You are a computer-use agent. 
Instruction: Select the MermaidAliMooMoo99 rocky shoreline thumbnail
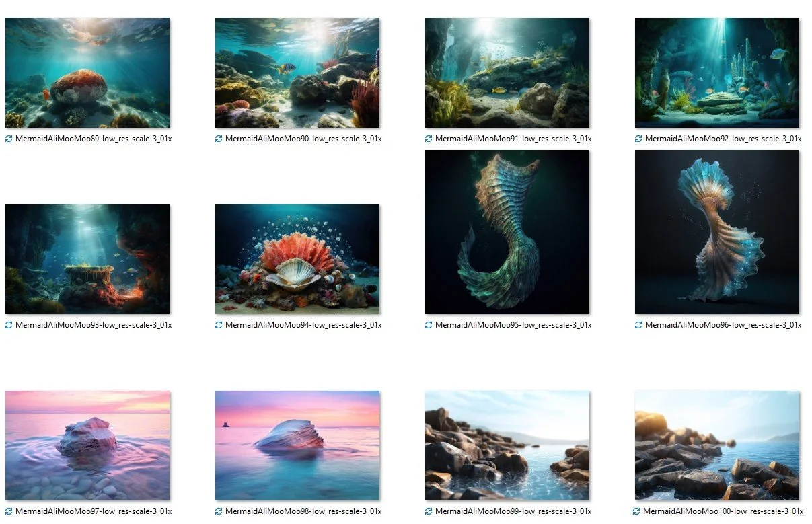[x=507, y=445]
